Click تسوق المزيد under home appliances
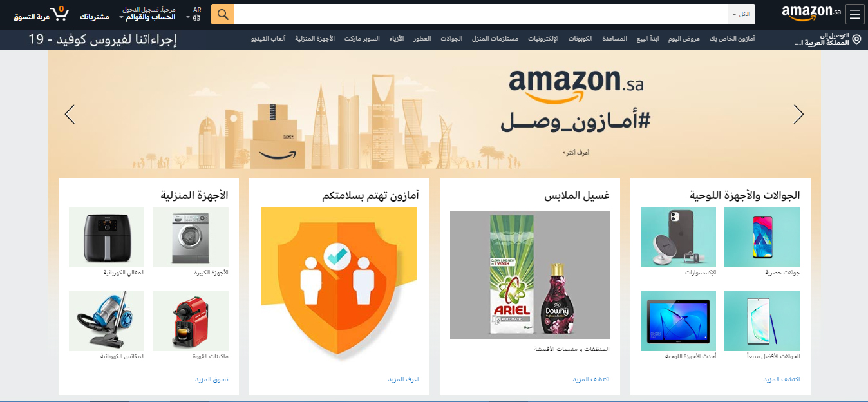868x402 pixels. click(212, 379)
